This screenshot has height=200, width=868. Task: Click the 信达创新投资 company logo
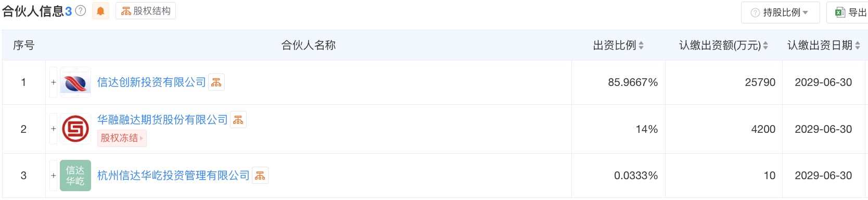(x=75, y=82)
